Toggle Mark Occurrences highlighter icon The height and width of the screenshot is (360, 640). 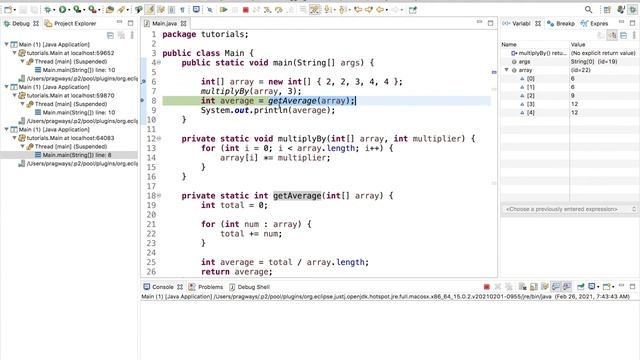pos(149,10)
